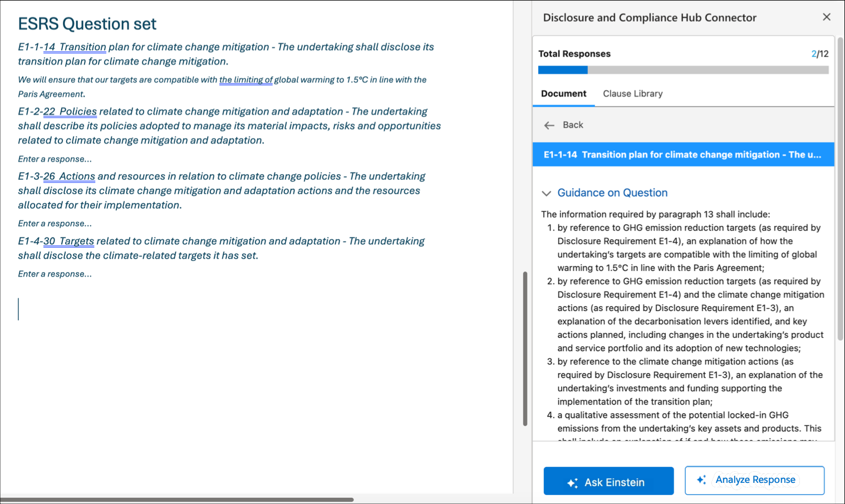
Task: Close the Disclosure and Compliance Hub Connector panel
Action: coord(826,17)
